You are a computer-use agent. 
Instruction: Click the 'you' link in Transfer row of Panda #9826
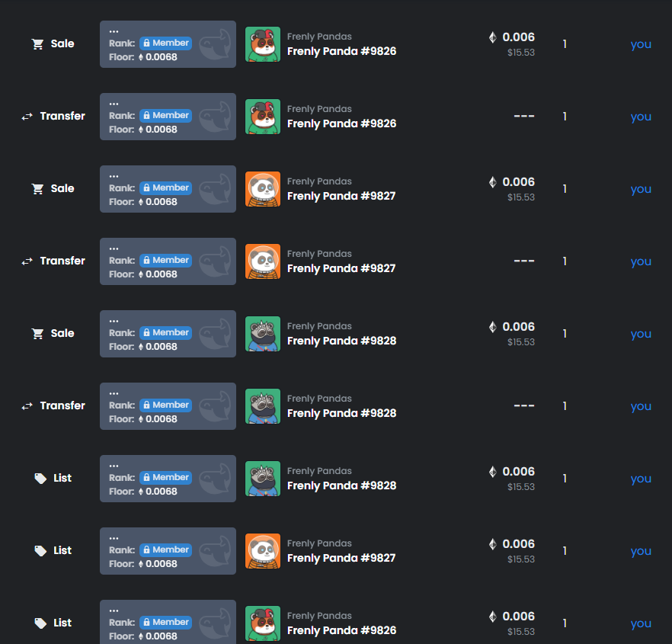click(641, 117)
